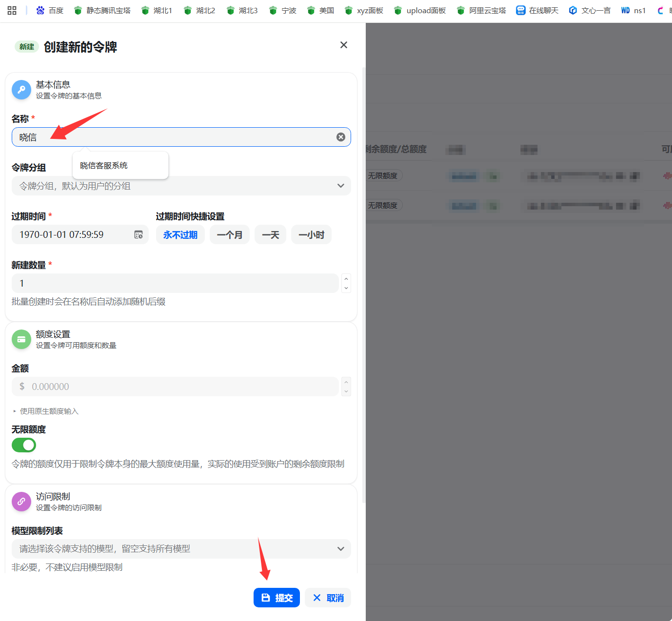672x621 pixels.
Task: Open the 在线聊天 bookmark icon
Action: click(521, 10)
